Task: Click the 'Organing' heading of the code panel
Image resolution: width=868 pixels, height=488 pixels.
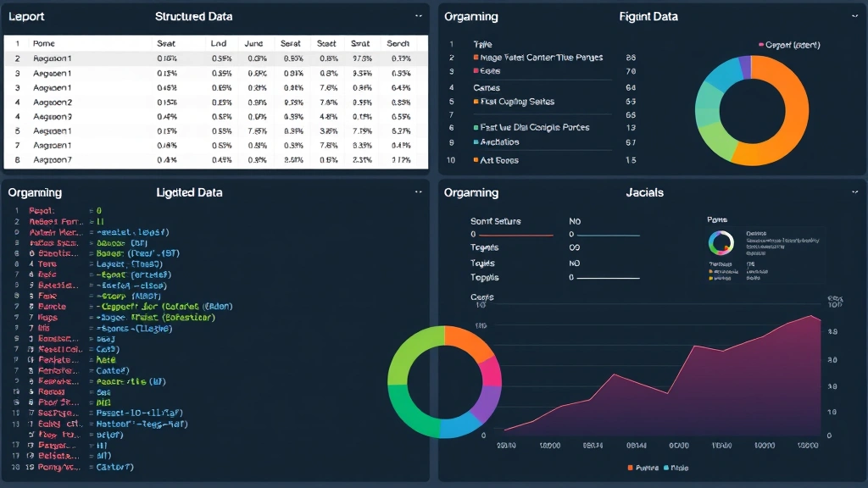Action: (35, 192)
